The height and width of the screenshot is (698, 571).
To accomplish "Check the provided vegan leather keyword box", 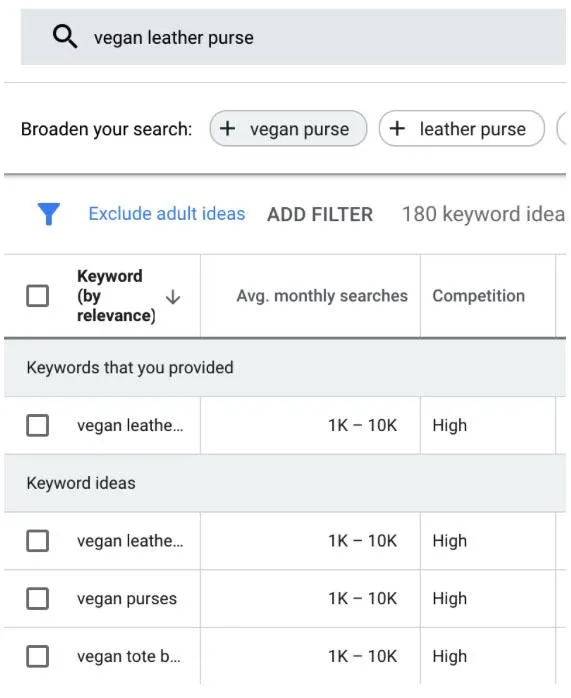I will 37,425.
